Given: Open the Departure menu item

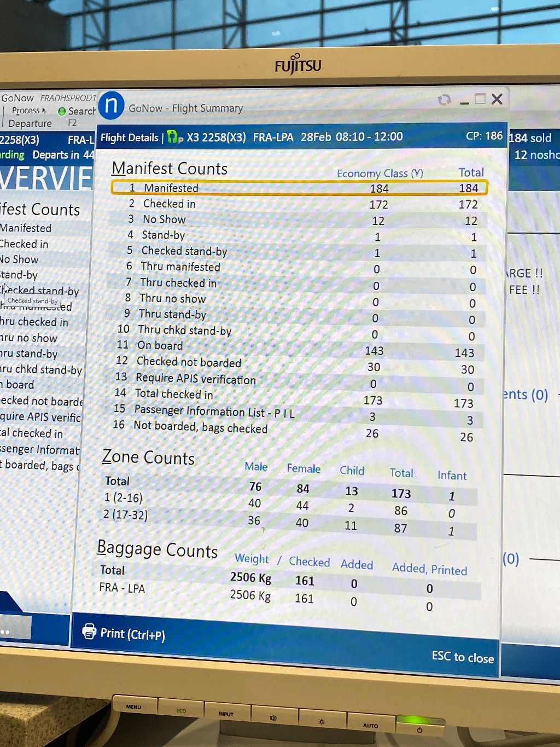Looking at the screenshot, I should (30, 124).
